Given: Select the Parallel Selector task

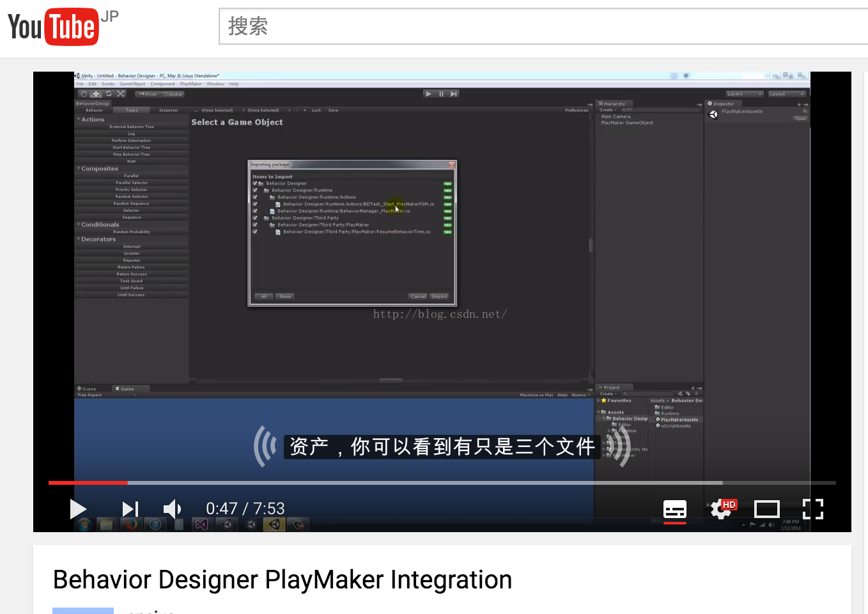Looking at the screenshot, I should pos(132,183).
